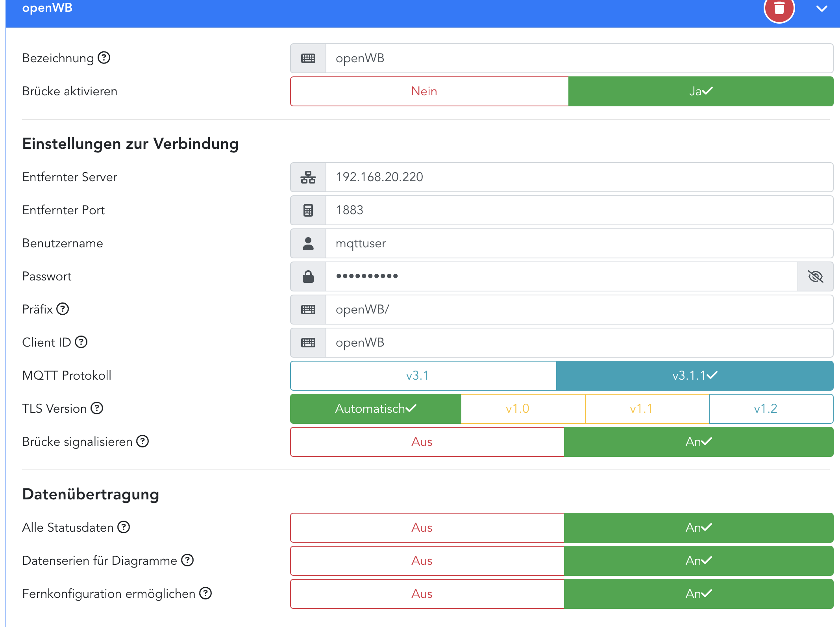Click the Entfernter Server IP field
The image size is (840, 627).
(x=579, y=177)
